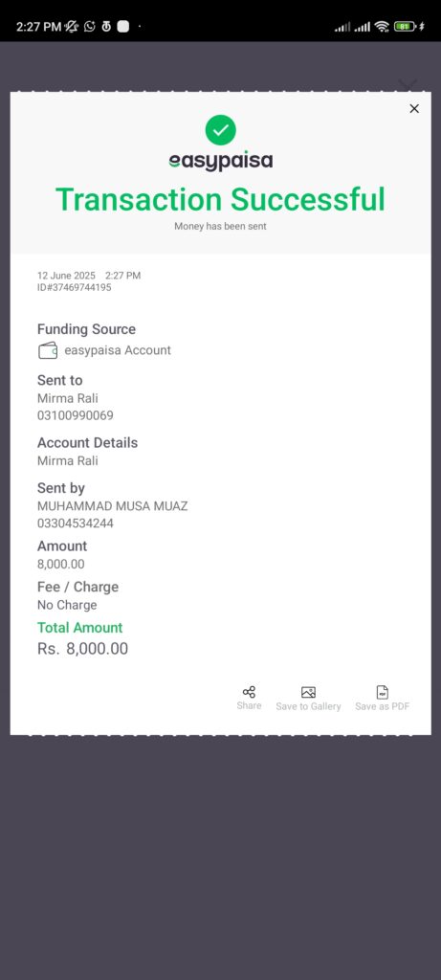Tap the Share label
Image resolution: width=441 pixels, height=980 pixels.
click(x=249, y=705)
